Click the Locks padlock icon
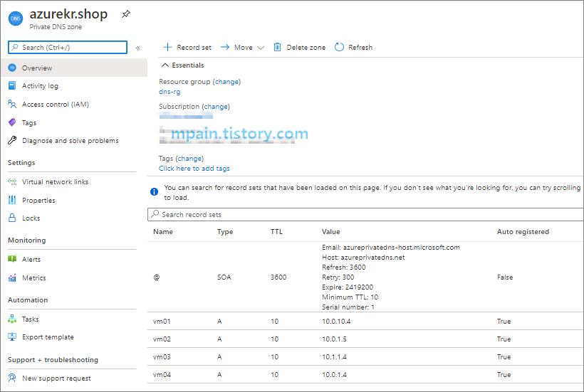The image size is (584, 392). [x=12, y=218]
